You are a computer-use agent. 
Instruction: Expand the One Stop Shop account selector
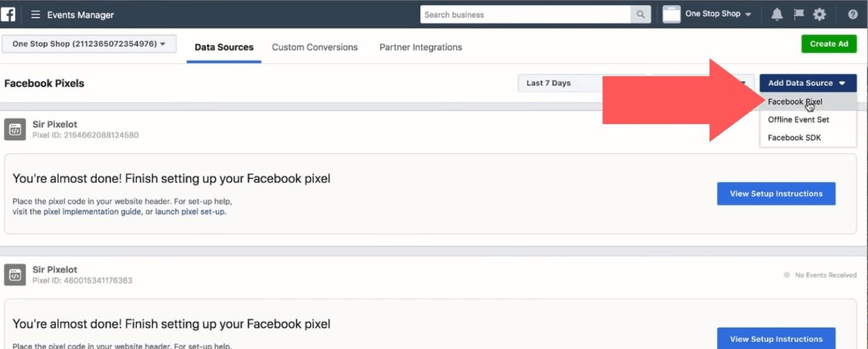[x=89, y=44]
